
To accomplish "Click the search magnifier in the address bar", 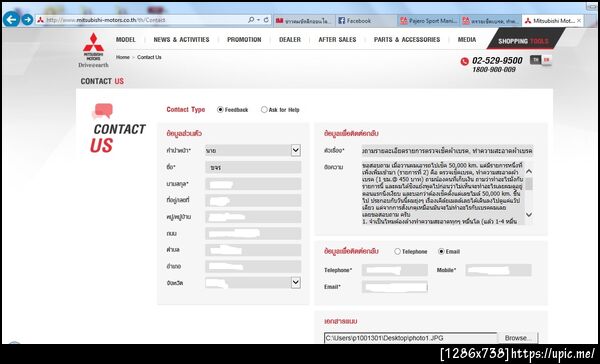I will point(251,20).
